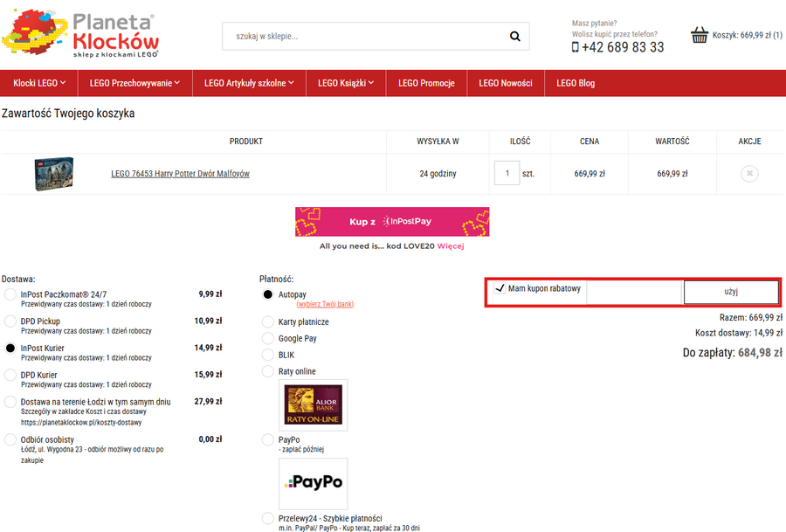Viewport: 786px width, 532px height.
Task: Open LEGO 76453 Harry Potter product link
Action: [180, 174]
